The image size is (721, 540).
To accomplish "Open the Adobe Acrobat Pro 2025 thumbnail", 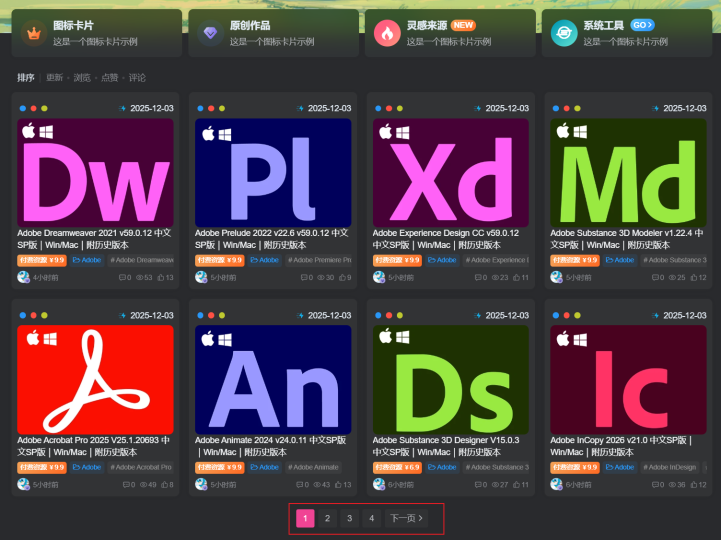I will [95, 380].
